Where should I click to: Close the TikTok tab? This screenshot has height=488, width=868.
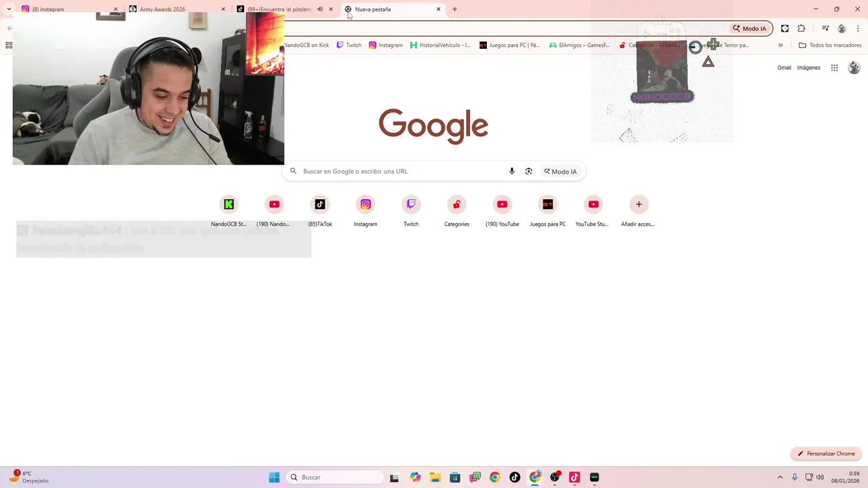click(x=331, y=9)
